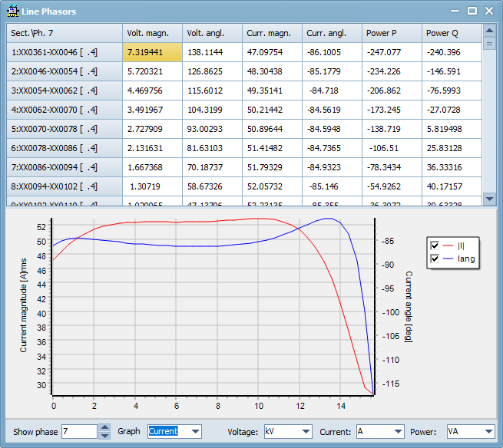Click the Show phase input field
This screenshot has height=448, width=503.
click(x=79, y=432)
